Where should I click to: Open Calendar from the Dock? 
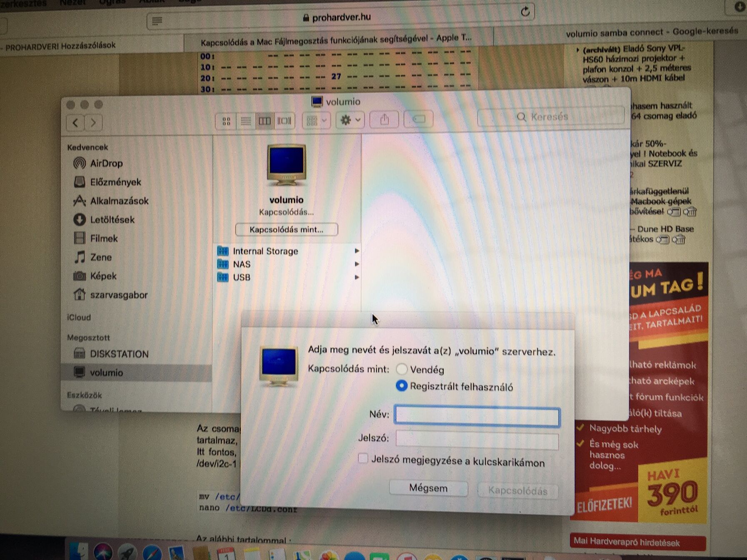pos(226,554)
